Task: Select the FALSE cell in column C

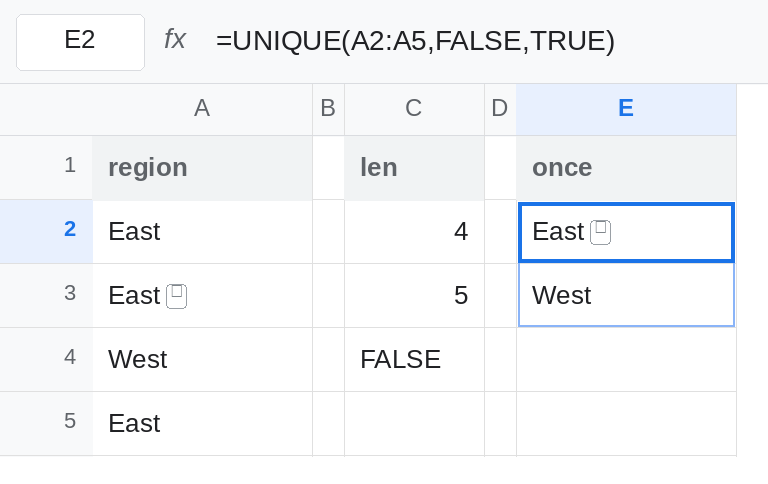Action: [x=414, y=360]
